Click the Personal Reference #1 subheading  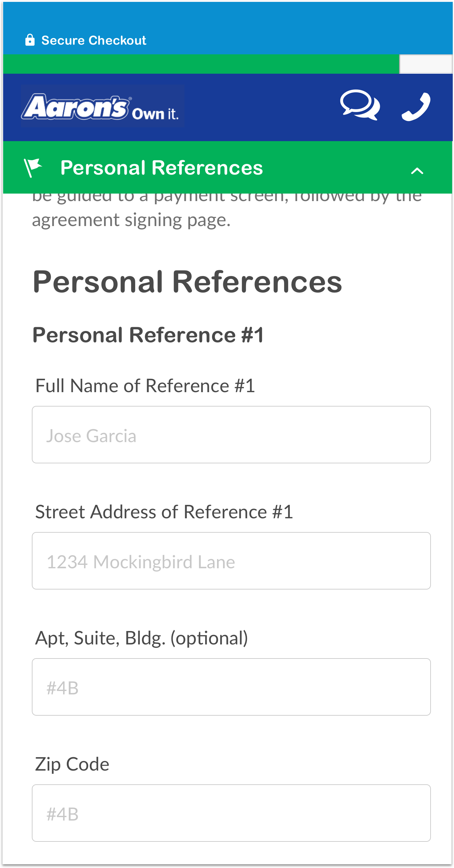point(148,335)
